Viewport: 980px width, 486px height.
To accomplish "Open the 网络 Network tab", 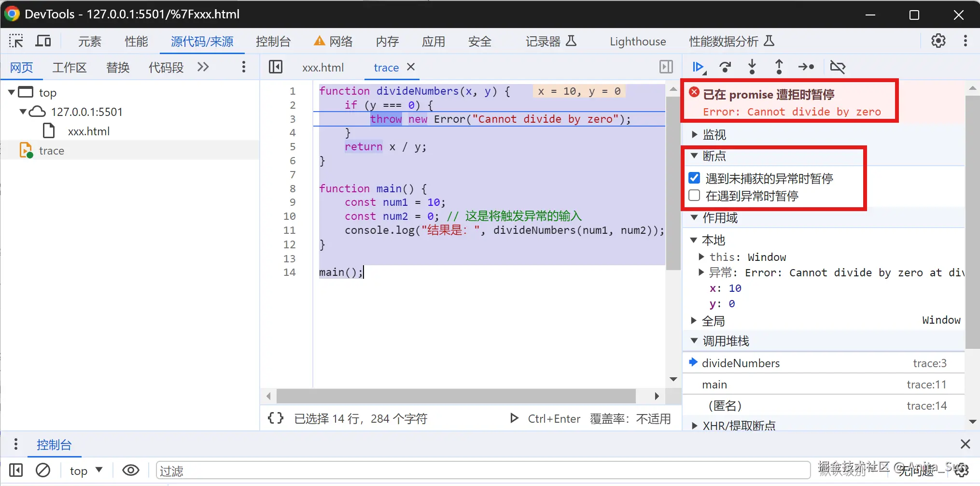I will [333, 42].
